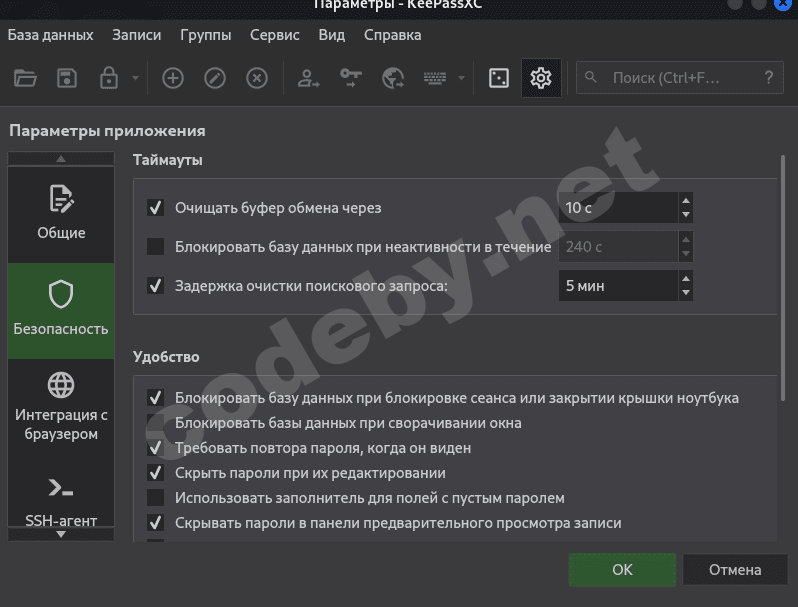Viewport: 798px width, 607px height.
Task: Toggle Скрыть пароли при их редактировании
Action: click(155, 473)
